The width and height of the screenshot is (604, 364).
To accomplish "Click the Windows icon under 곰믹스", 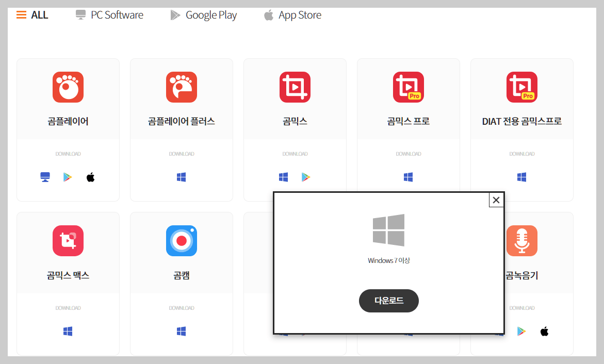I will click(x=284, y=177).
